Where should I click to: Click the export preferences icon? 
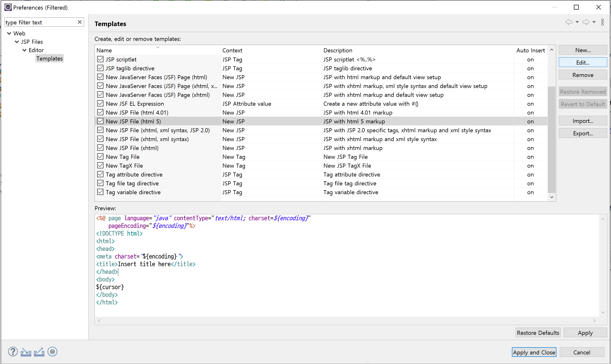coord(39,352)
